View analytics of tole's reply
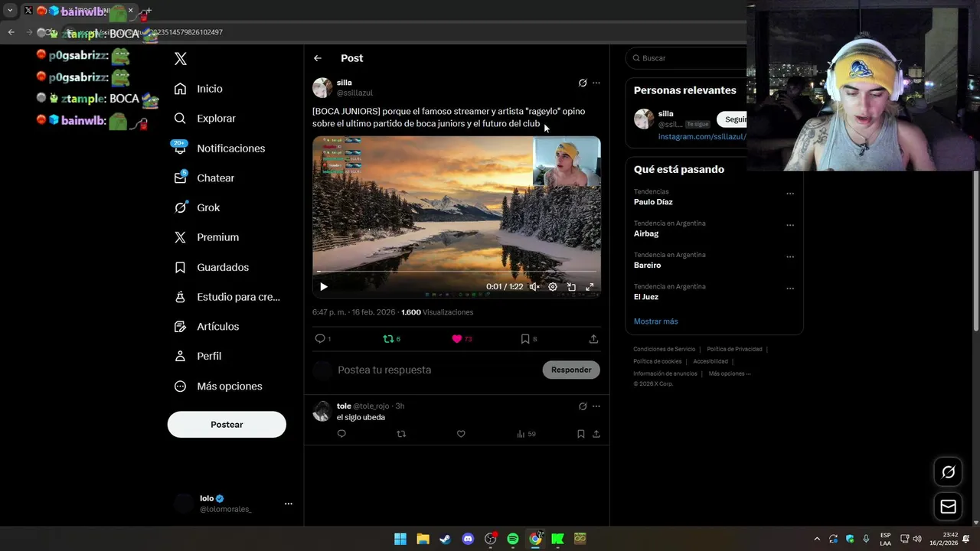The height and width of the screenshot is (551, 980). (x=526, y=434)
